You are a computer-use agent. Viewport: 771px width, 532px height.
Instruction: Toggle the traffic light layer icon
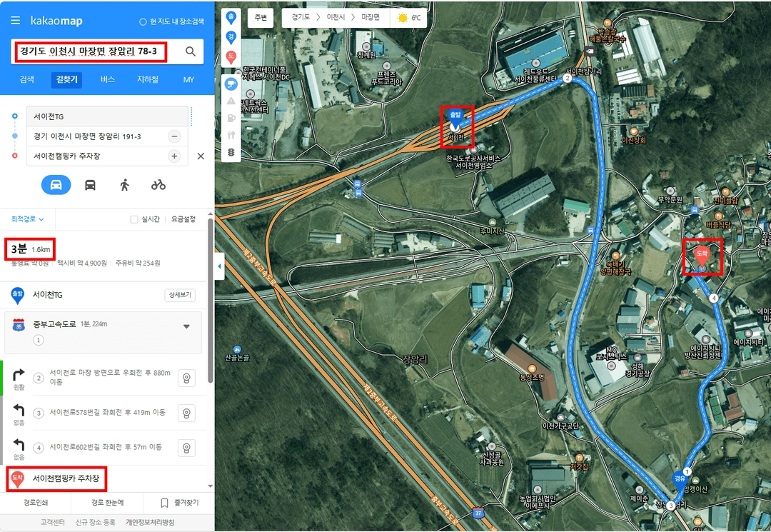point(231,152)
